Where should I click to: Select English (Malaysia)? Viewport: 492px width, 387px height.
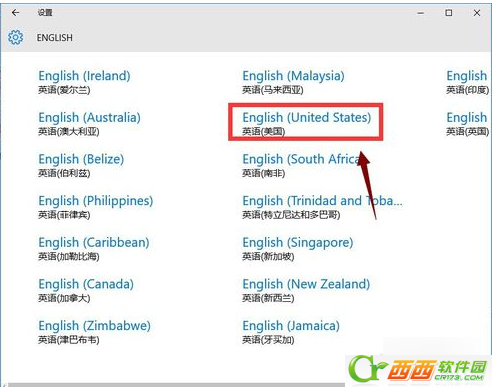click(293, 82)
